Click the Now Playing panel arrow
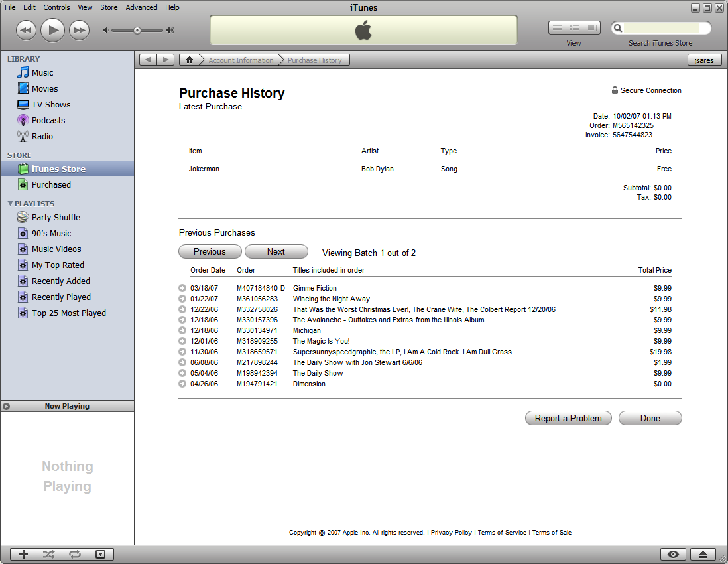Viewport: 728px width, 564px height. [6, 406]
